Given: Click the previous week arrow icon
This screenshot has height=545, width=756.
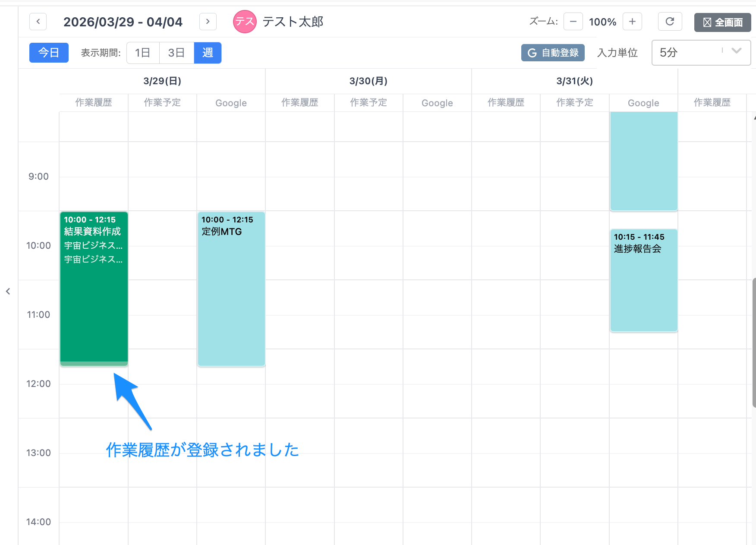Looking at the screenshot, I should (x=38, y=21).
